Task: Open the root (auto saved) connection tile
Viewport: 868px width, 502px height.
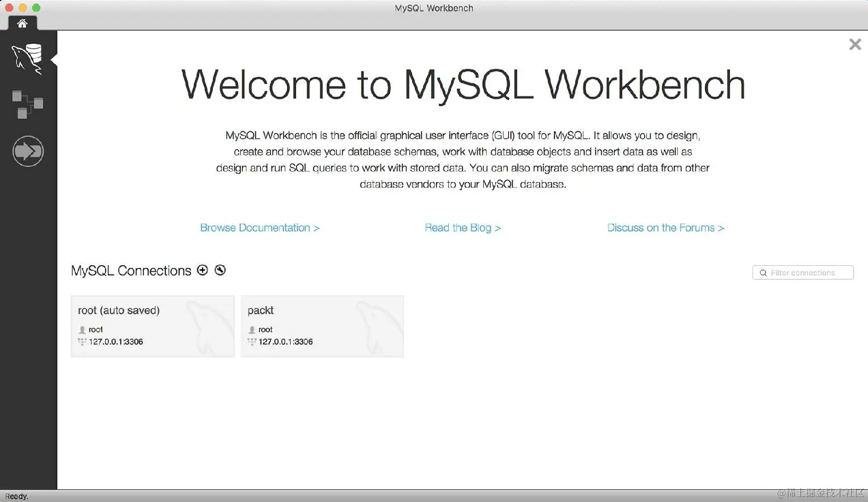Action: pos(153,326)
